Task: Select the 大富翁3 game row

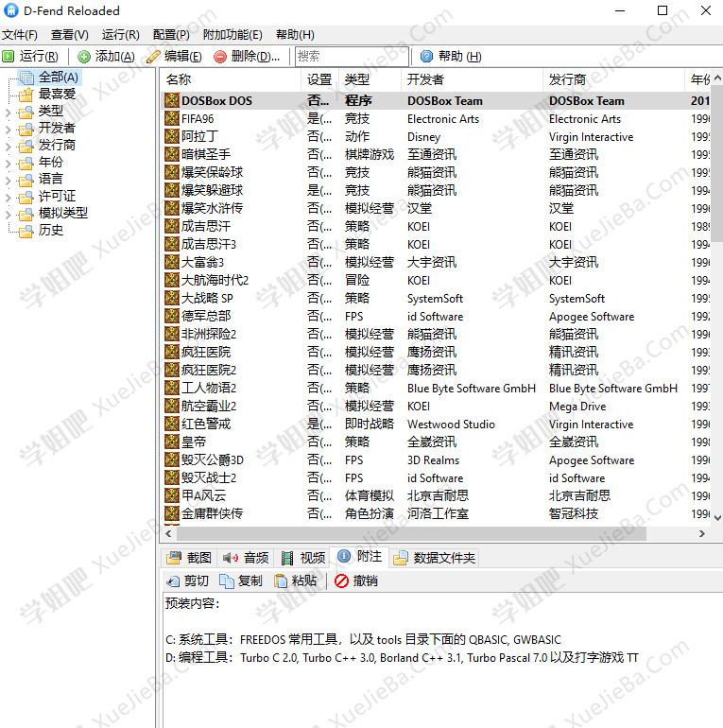Action: [x=438, y=262]
